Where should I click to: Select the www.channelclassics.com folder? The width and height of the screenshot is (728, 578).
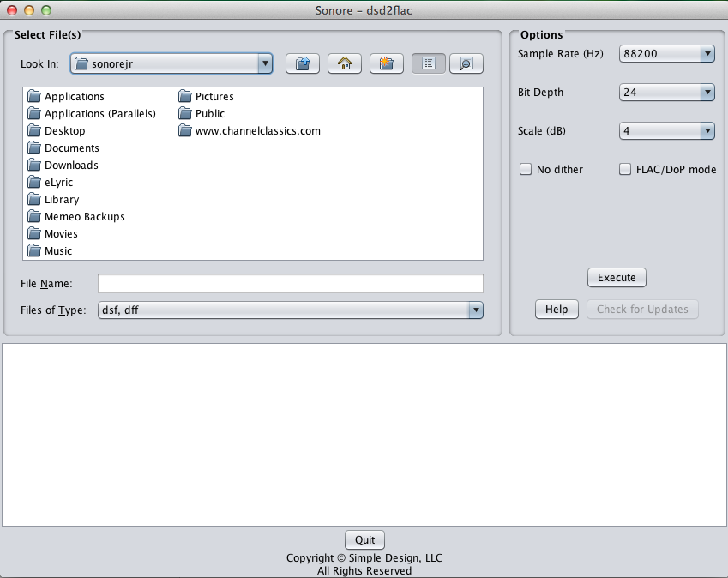(256, 130)
